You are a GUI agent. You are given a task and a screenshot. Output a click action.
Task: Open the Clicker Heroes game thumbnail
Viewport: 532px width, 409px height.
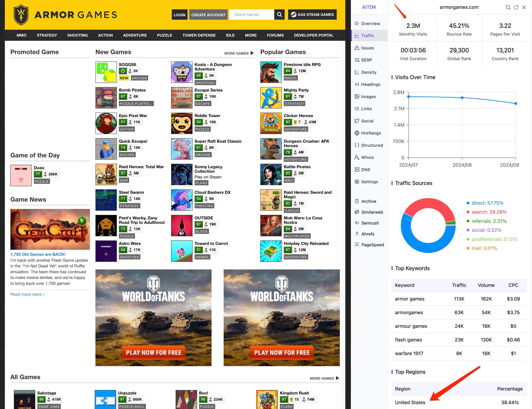[271, 123]
